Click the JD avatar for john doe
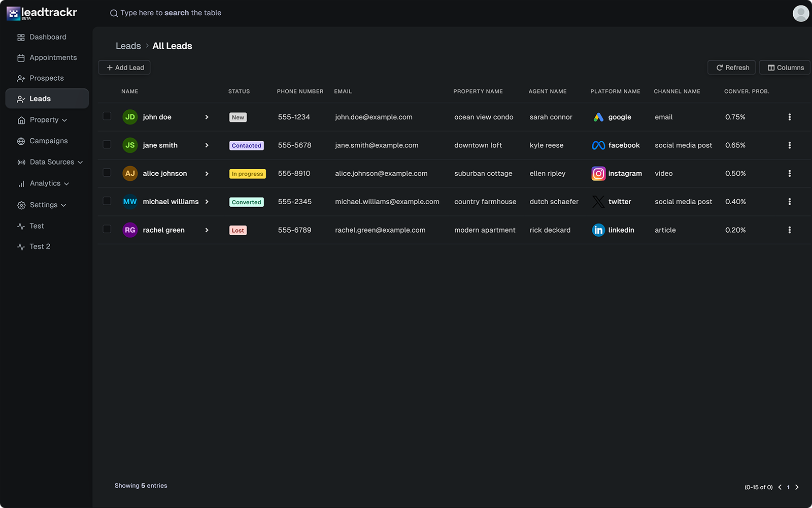 point(130,117)
